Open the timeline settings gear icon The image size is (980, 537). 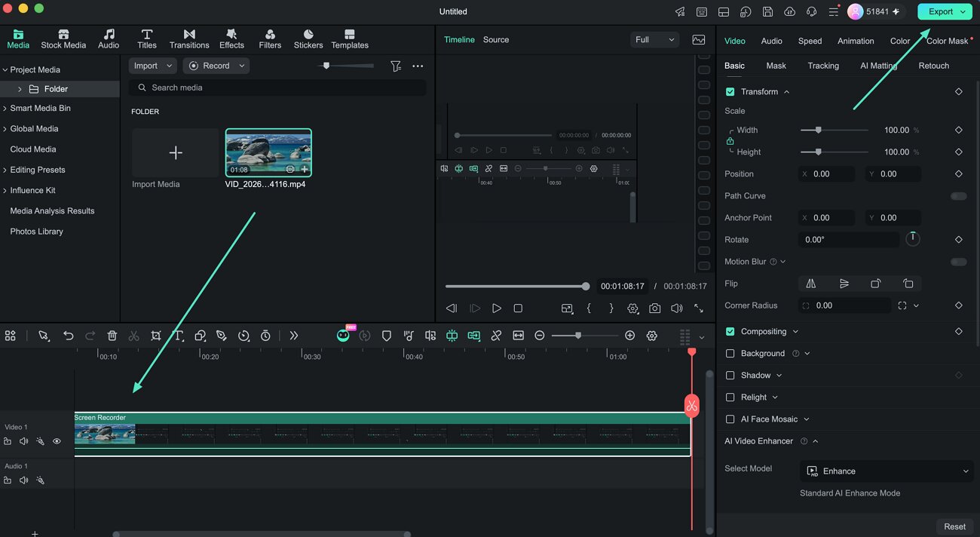[x=652, y=336]
